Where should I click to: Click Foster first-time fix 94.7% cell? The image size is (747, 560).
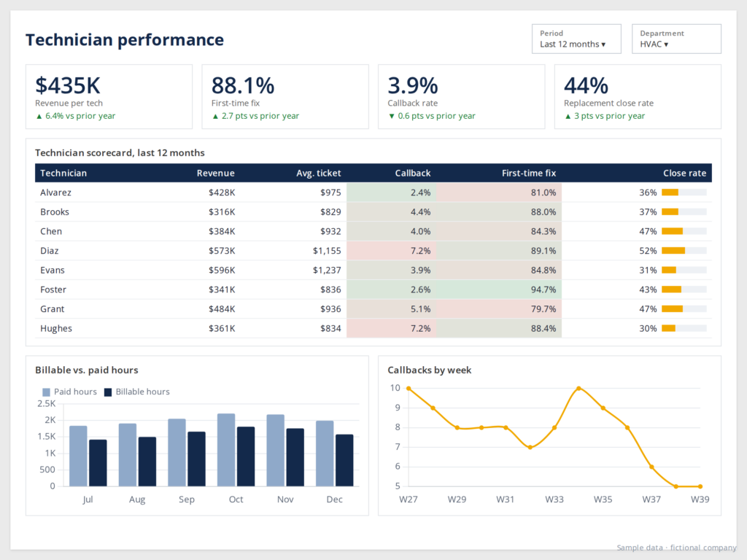[499, 289]
